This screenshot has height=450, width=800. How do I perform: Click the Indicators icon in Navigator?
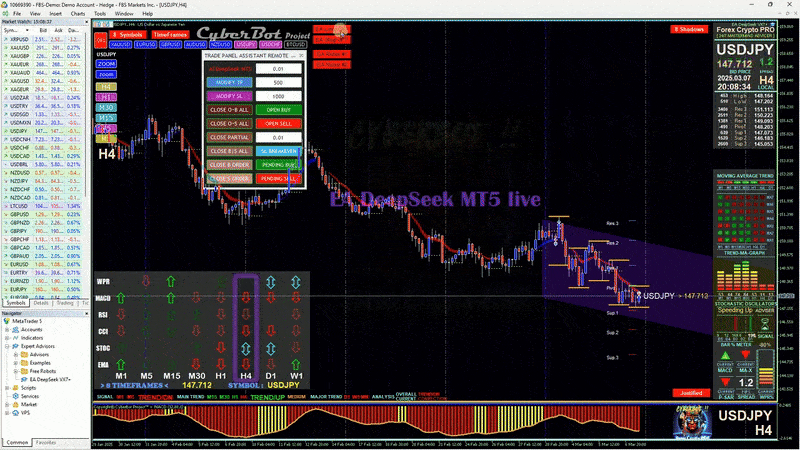coord(15,338)
